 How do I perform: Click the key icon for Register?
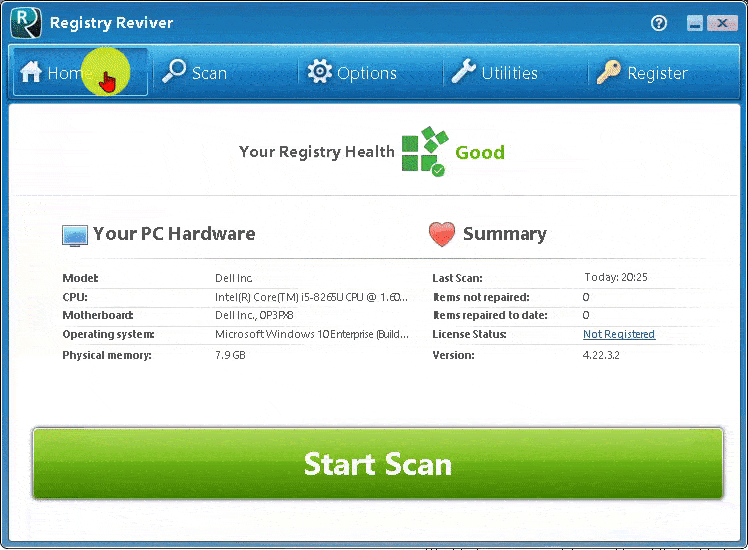[609, 72]
